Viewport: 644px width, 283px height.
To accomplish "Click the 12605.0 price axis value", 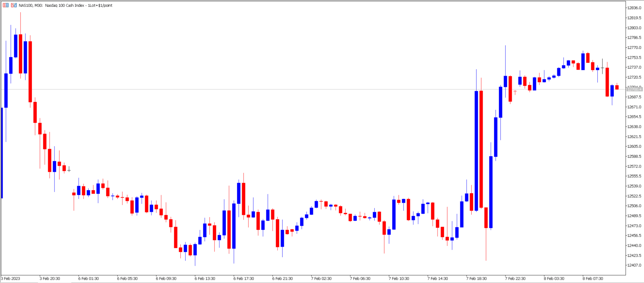I will pos(634,147).
